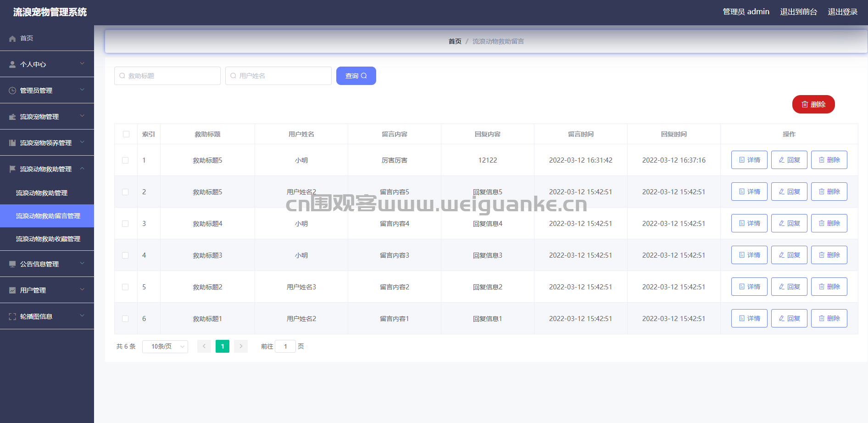Screen dimensions: 868x423
Task: Click the trash icon in red 删除 button
Action: [805, 105]
